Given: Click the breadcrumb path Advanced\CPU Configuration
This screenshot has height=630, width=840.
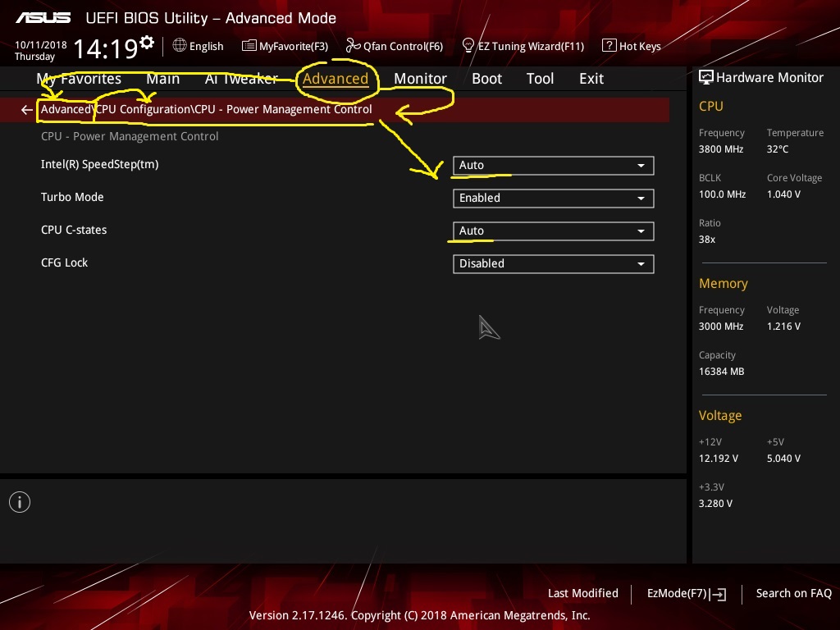Looking at the screenshot, I should click(x=115, y=109).
